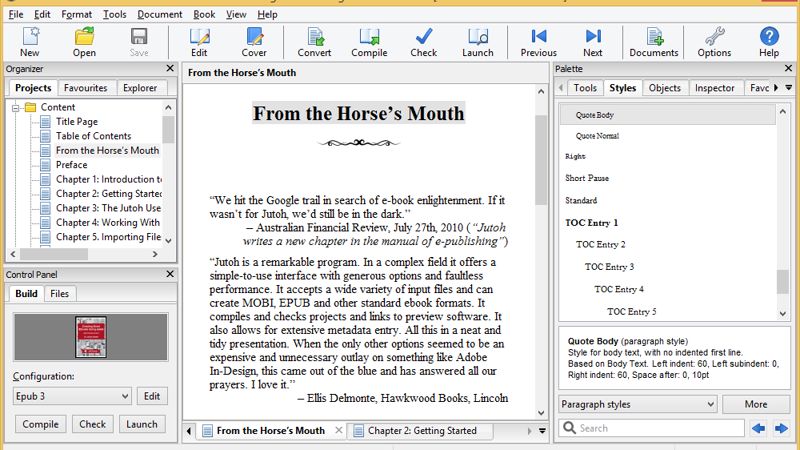Viewport: 800px width, 450px height.
Task: Click the Check button in Control Panel
Action: point(92,424)
